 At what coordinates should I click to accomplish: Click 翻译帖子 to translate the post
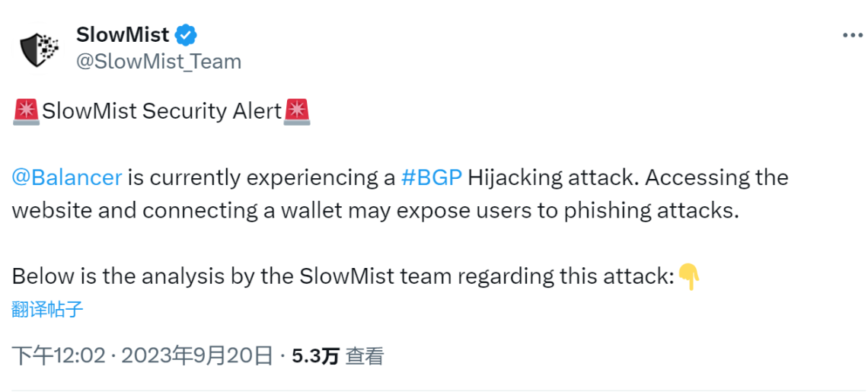[47, 308]
